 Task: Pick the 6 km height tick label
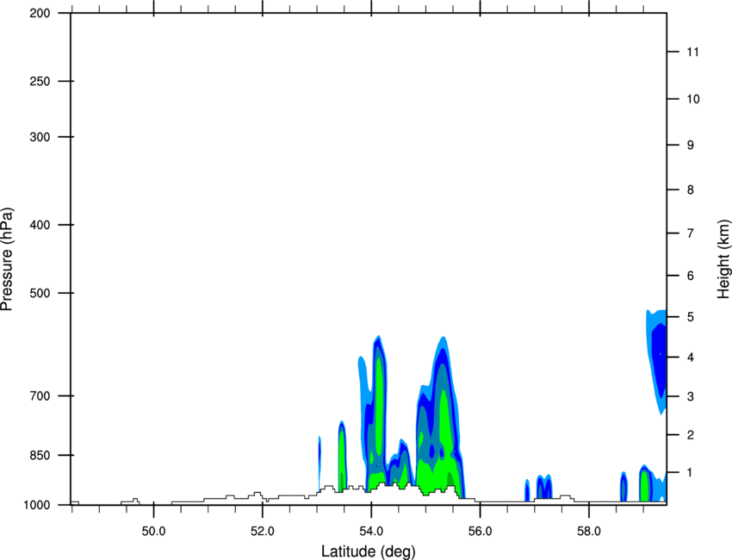point(691,276)
